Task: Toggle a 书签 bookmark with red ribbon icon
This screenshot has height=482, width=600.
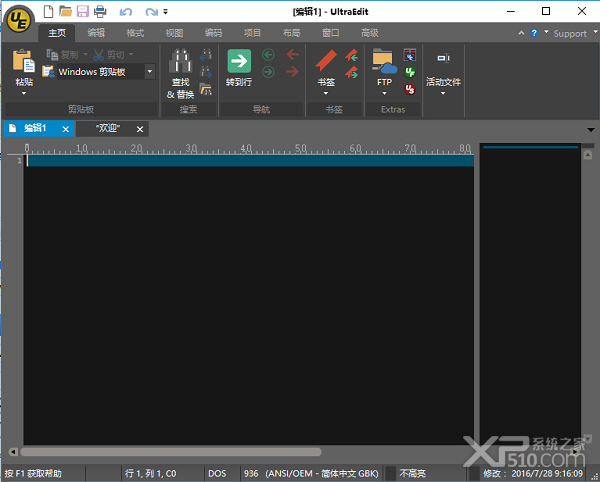Action: point(326,60)
